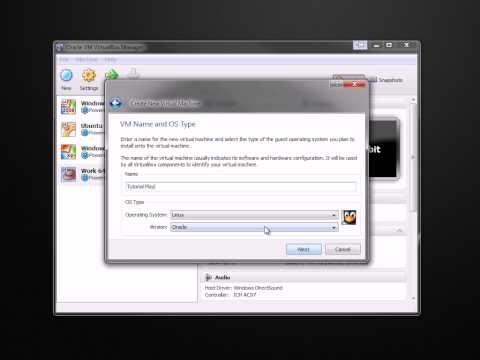Click the grey Discard arrow toolbar icon
This screenshot has height=360, width=480.
pyautogui.click(x=133, y=73)
